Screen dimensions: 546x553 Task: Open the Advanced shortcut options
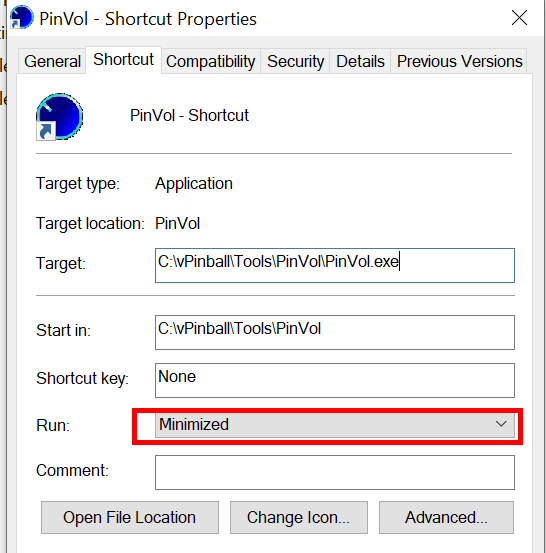point(446,517)
